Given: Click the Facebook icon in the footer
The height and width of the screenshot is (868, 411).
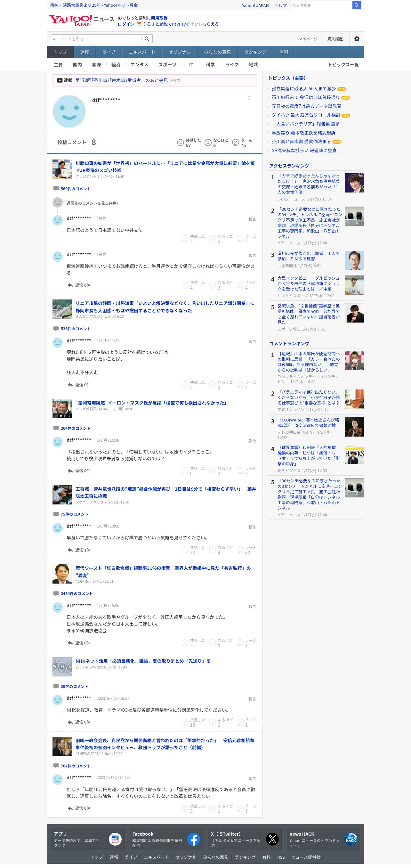Looking at the screenshot, I should coord(194,839).
